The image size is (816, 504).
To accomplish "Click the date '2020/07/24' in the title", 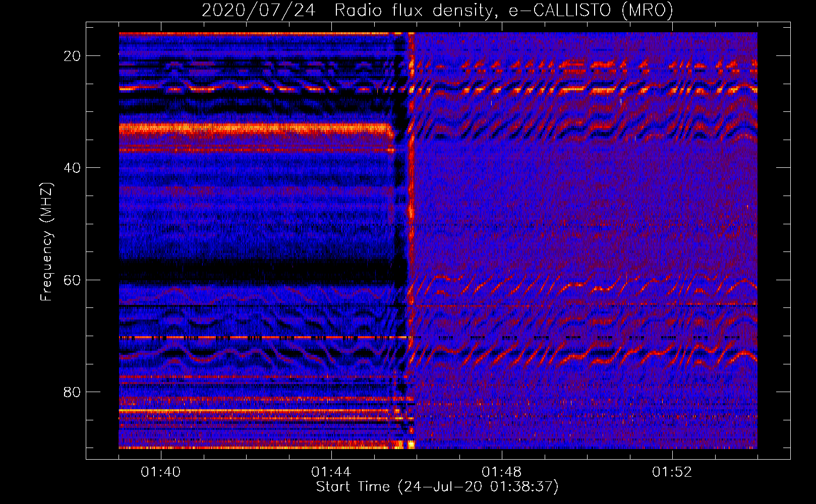I will 259,10.
